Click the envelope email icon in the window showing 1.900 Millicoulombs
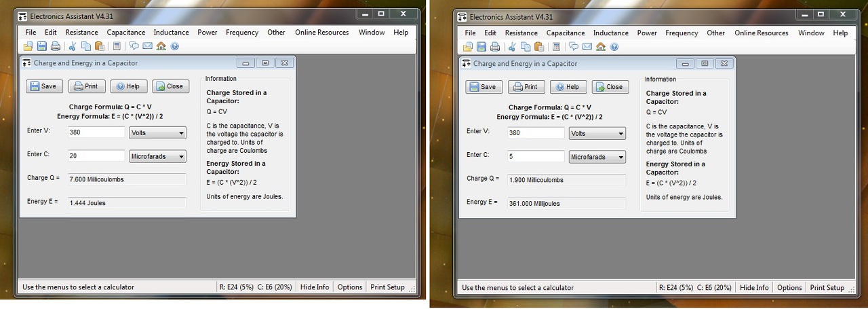Screen dimensions: 868x309 [587, 46]
